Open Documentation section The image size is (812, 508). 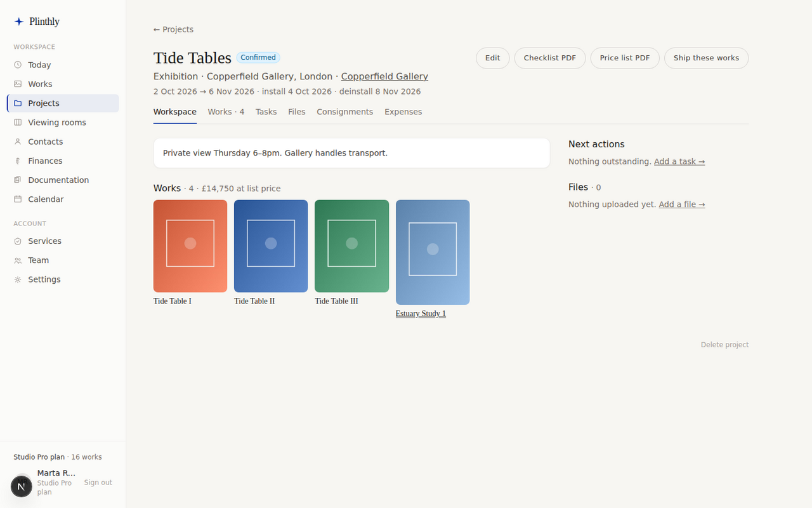click(x=63, y=180)
